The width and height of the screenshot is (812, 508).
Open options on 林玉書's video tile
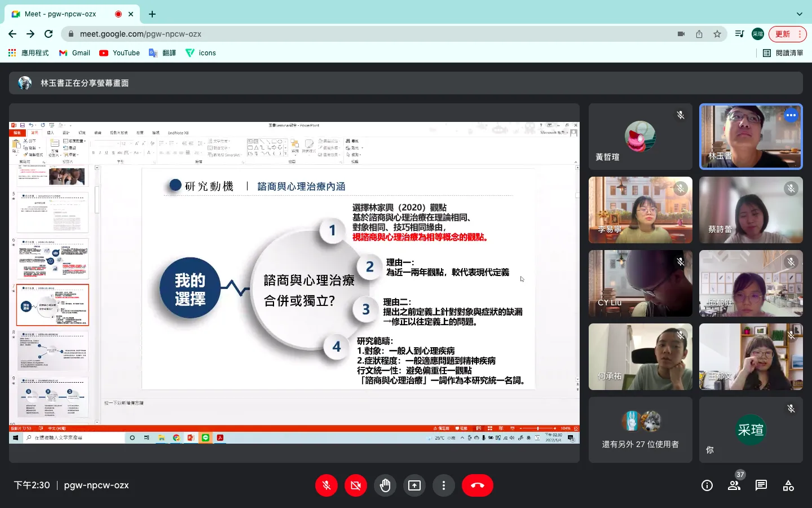791,115
